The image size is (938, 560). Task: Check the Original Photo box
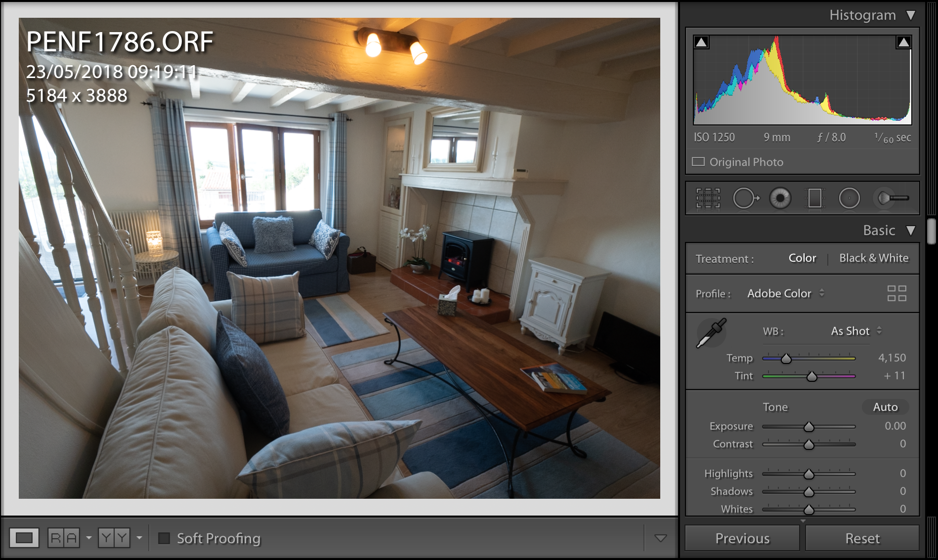(x=698, y=162)
